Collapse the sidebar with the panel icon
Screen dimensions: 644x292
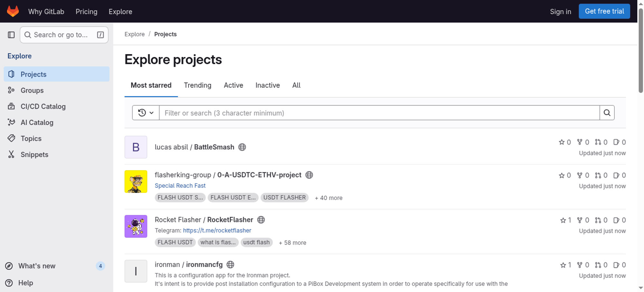(11, 35)
